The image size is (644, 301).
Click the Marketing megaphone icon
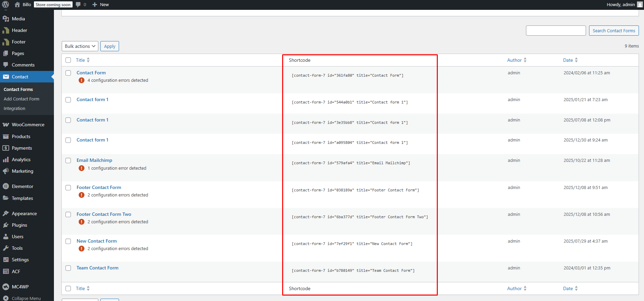click(x=6, y=171)
